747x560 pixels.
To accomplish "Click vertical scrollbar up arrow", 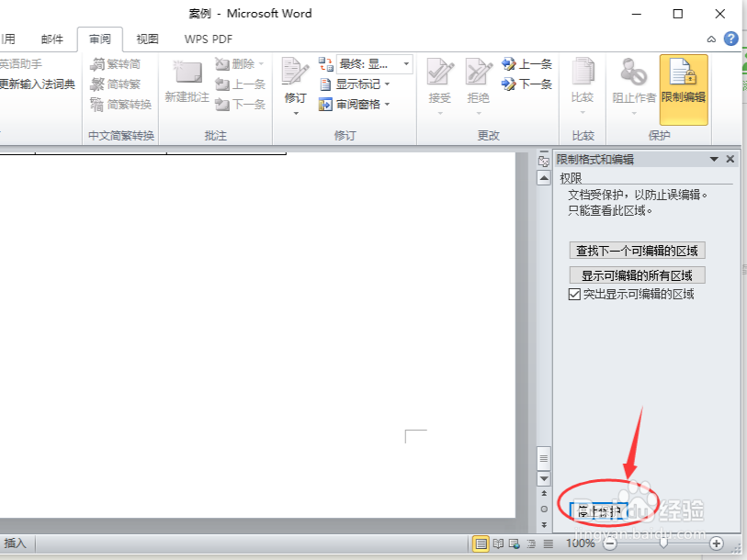I will pyautogui.click(x=544, y=178).
